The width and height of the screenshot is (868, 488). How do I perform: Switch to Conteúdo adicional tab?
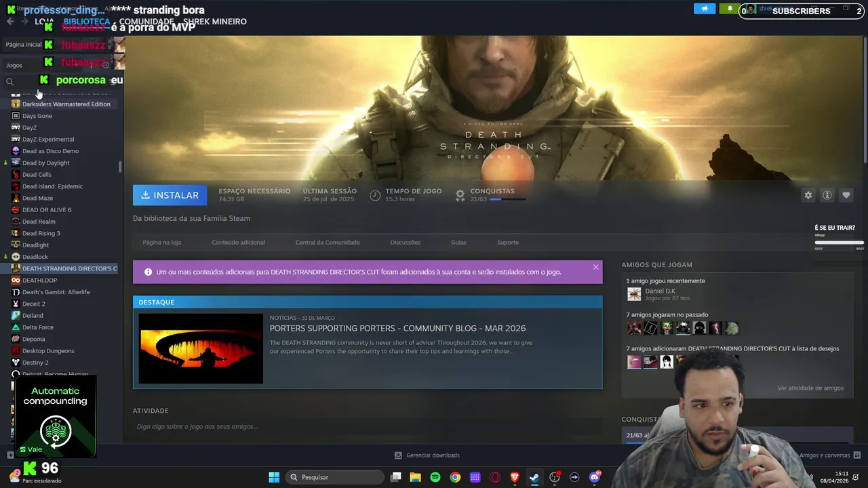[x=238, y=243]
